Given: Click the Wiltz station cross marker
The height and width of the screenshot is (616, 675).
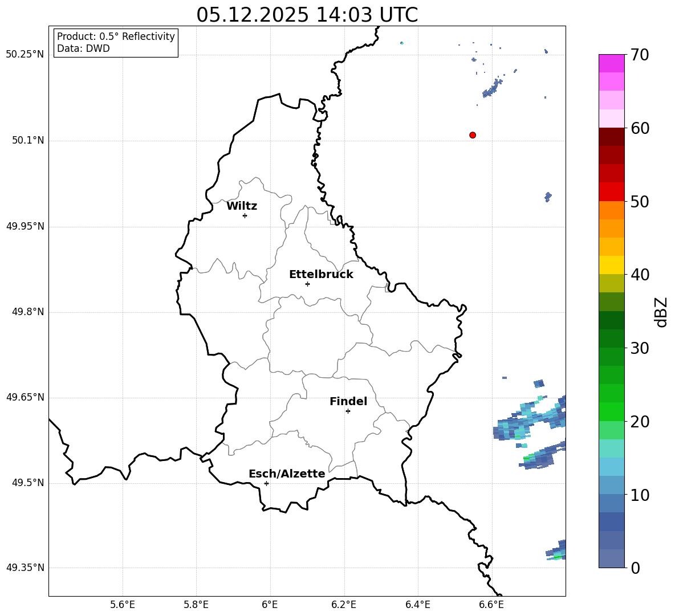Looking at the screenshot, I should point(245,215).
